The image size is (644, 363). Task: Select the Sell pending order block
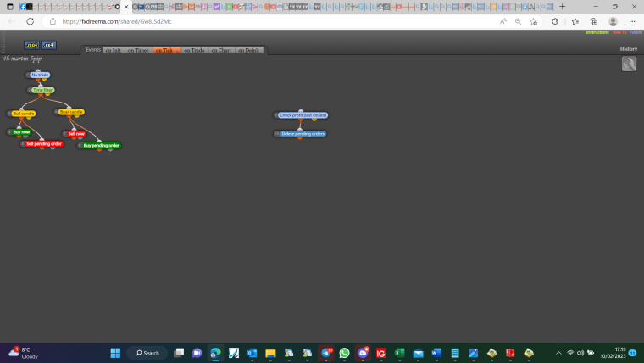(x=44, y=144)
